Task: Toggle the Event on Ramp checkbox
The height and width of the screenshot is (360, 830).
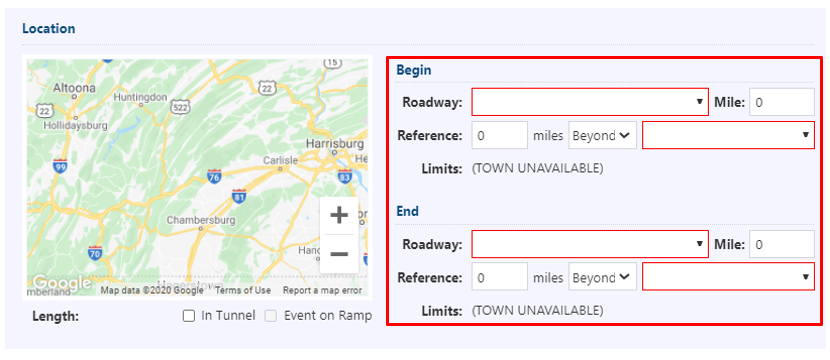Action: click(x=271, y=317)
